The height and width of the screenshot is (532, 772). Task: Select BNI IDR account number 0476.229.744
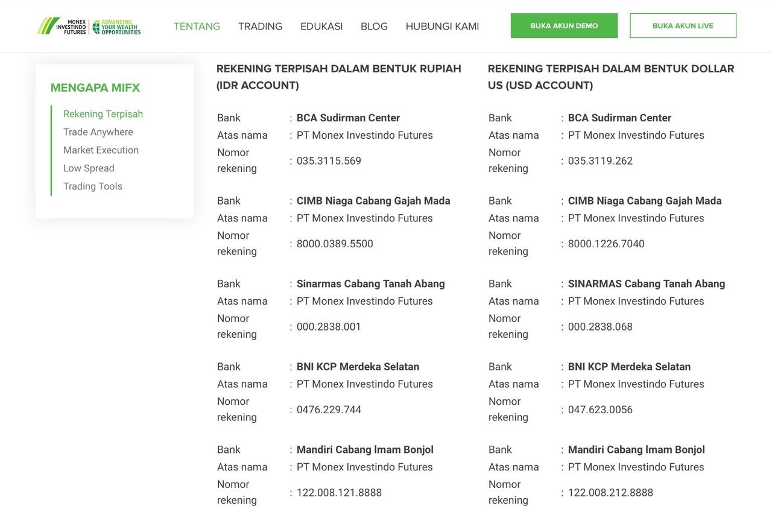click(x=329, y=410)
